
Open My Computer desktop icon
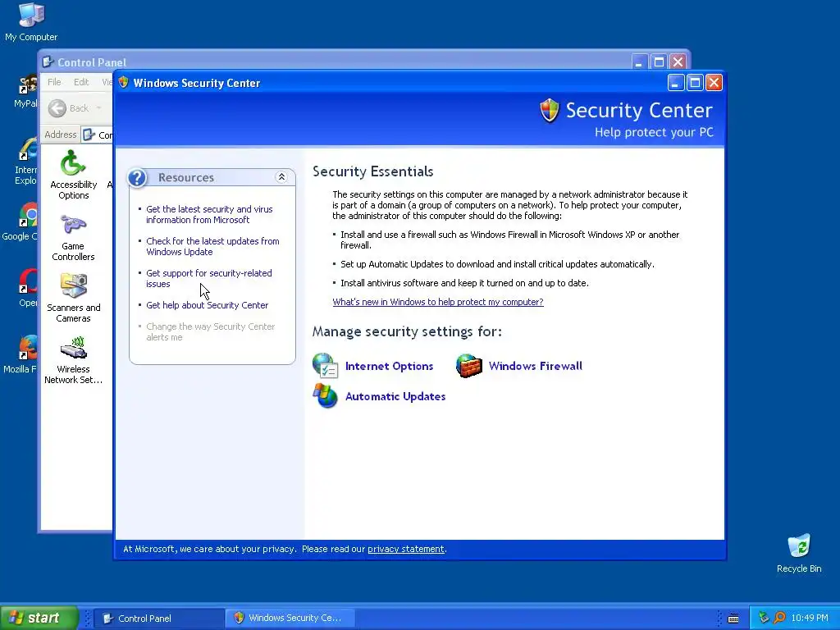(x=31, y=22)
